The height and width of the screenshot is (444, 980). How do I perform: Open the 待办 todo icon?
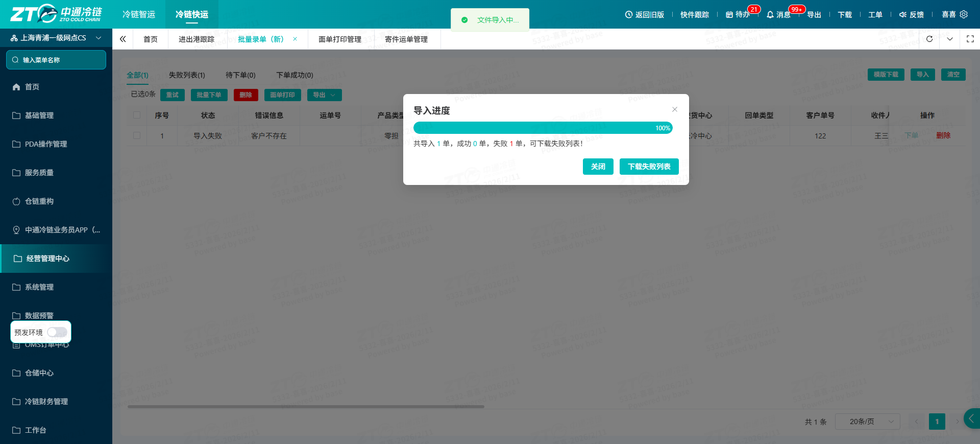pyautogui.click(x=729, y=14)
